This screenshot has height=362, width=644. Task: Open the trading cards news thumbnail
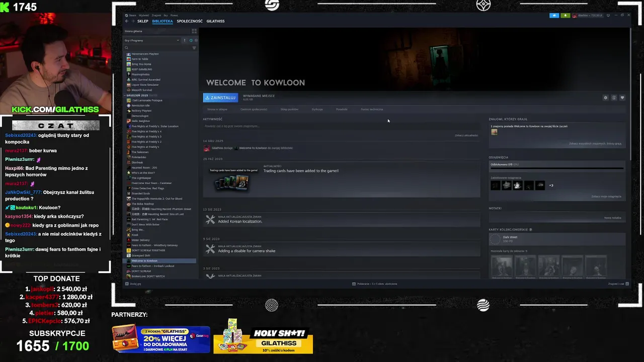click(233, 180)
